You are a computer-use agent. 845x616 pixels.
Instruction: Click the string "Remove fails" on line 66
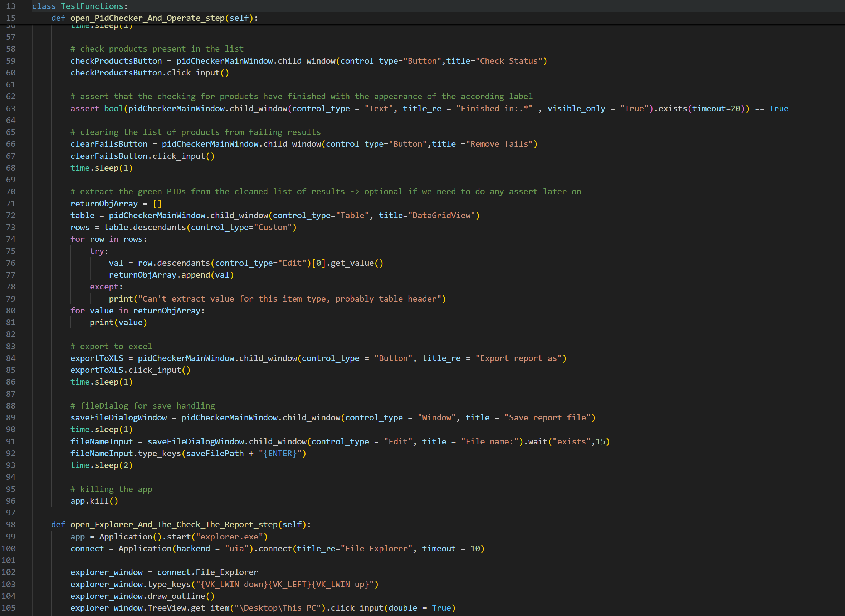499,144
